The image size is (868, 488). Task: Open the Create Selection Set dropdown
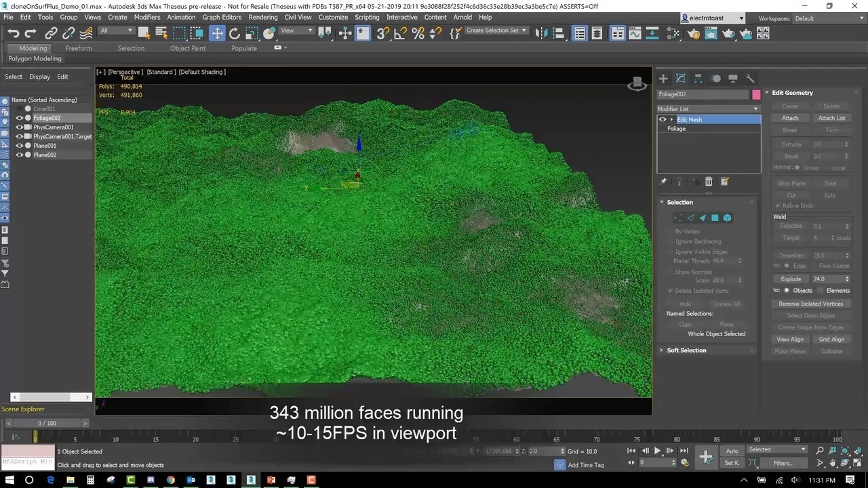pos(496,30)
